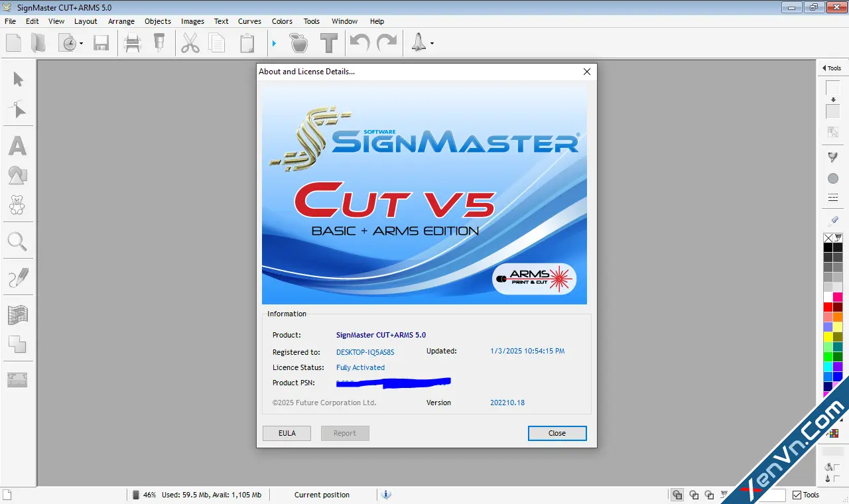Open the recent files dropdown arrow

[x=81, y=44]
